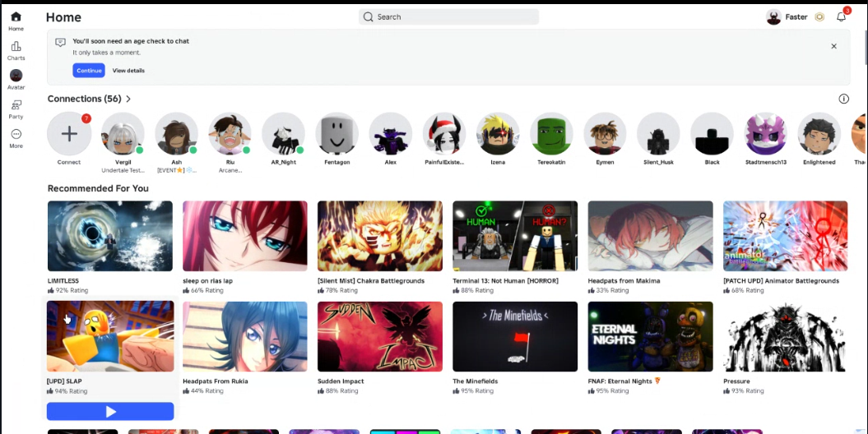The width and height of the screenshot is (868, 434).
Task: Open The Minefields game thumbnail
Action: point(515,337)
